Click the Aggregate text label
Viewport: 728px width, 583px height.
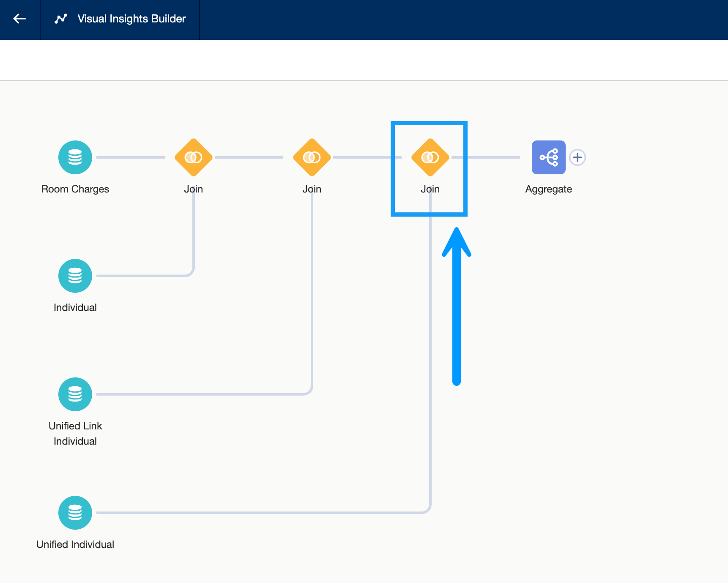(548, 189)
